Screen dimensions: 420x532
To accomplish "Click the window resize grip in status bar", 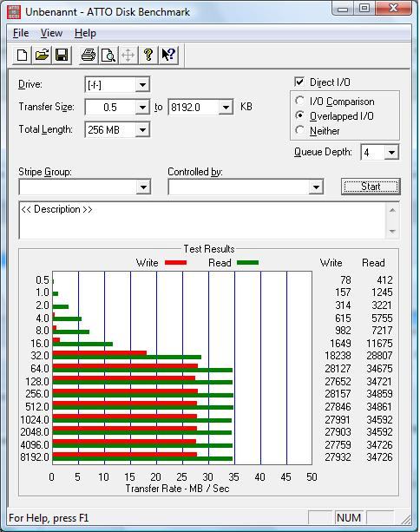I will (404, 519).
